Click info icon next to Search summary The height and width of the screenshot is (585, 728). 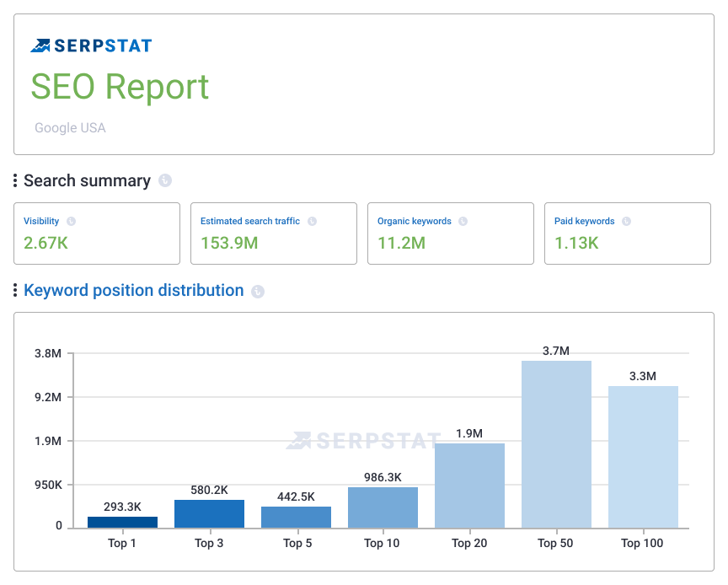tap(165, 180)
